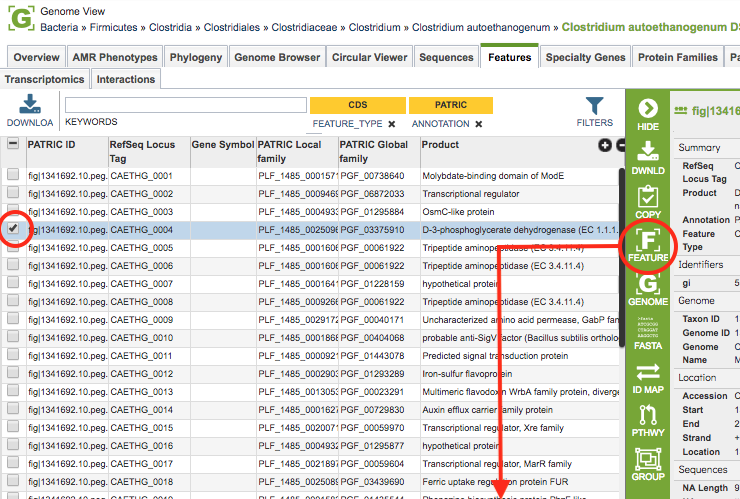
Task: Open the Protein Families tab
Action: (678, 57)
